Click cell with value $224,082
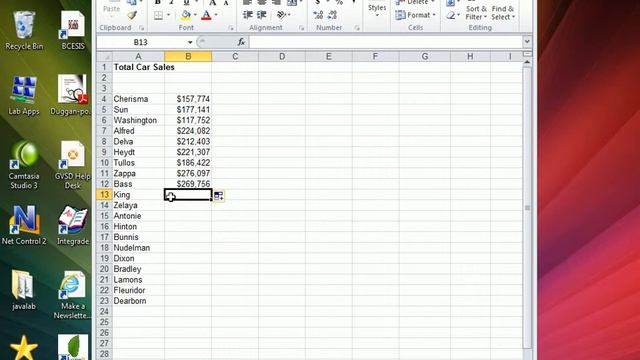This screenshot has width=640, height=360. [x=188, y=131]
